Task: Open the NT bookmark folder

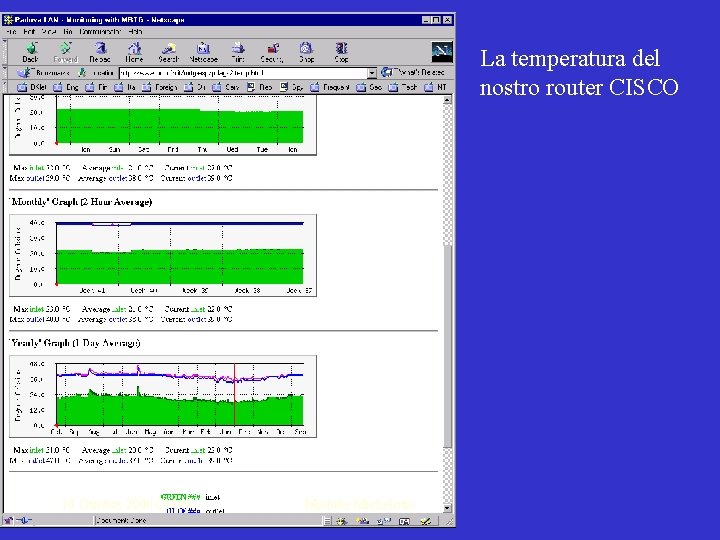Action: 435,87
